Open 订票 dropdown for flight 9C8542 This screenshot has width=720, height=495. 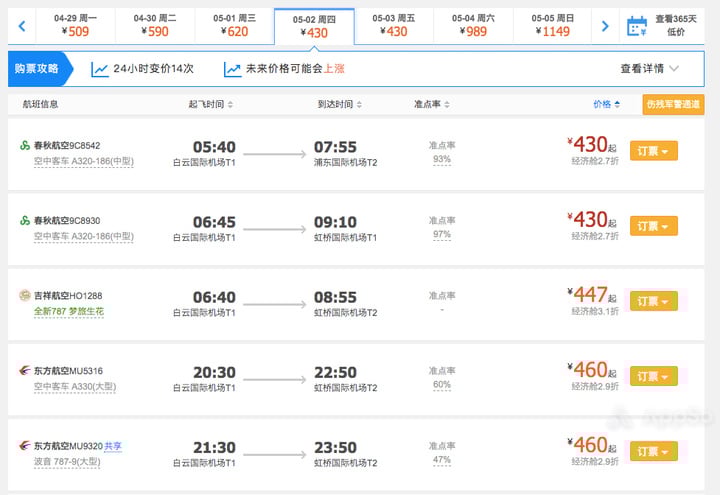[x=653, y=151]
